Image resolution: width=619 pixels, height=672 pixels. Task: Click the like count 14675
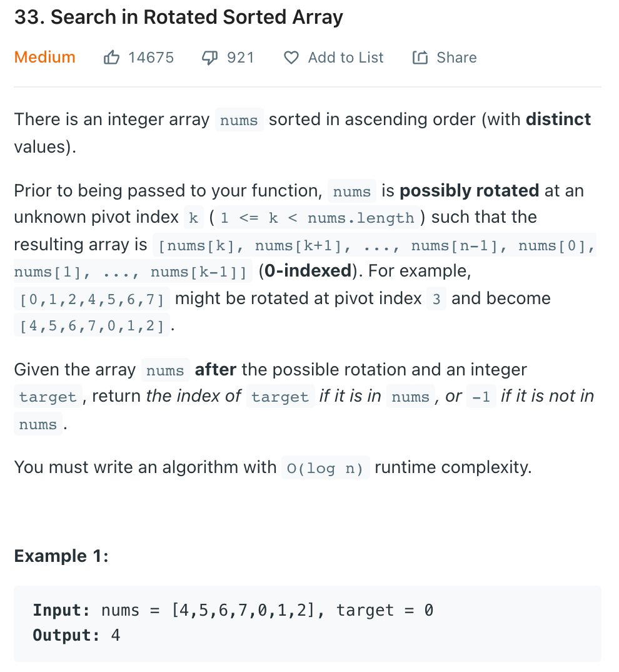tap(151, 57)
